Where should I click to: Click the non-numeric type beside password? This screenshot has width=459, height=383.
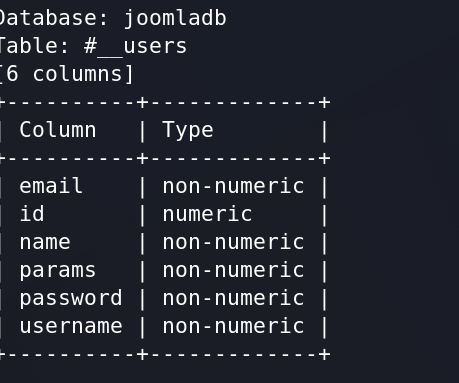[x=233, y=298]
